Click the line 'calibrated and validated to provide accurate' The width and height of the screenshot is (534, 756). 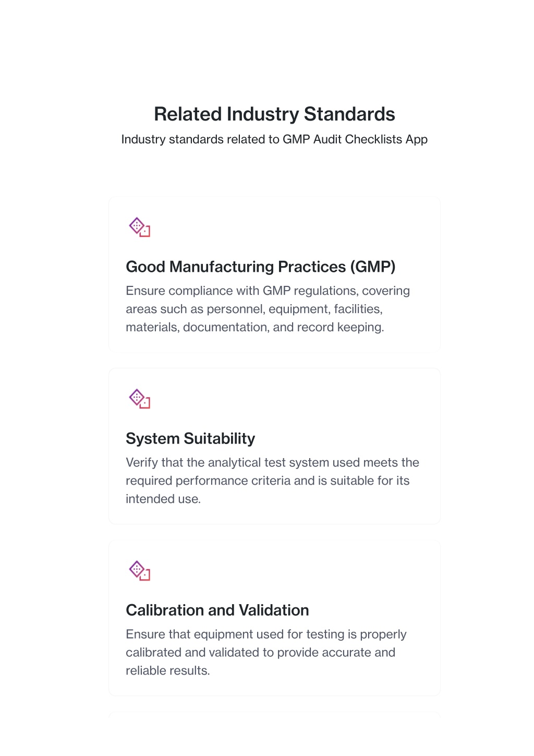(x=248, y=652)
